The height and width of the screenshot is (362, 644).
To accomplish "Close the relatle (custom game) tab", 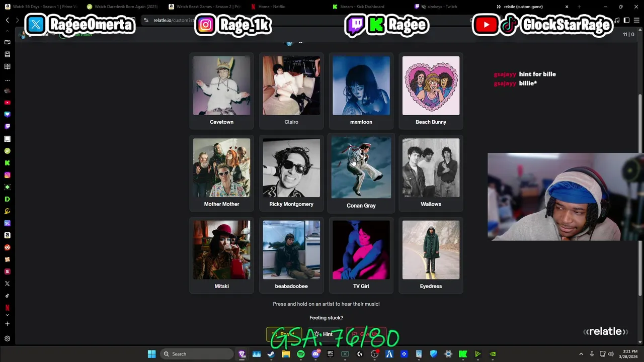I will (x=567, y=7).
